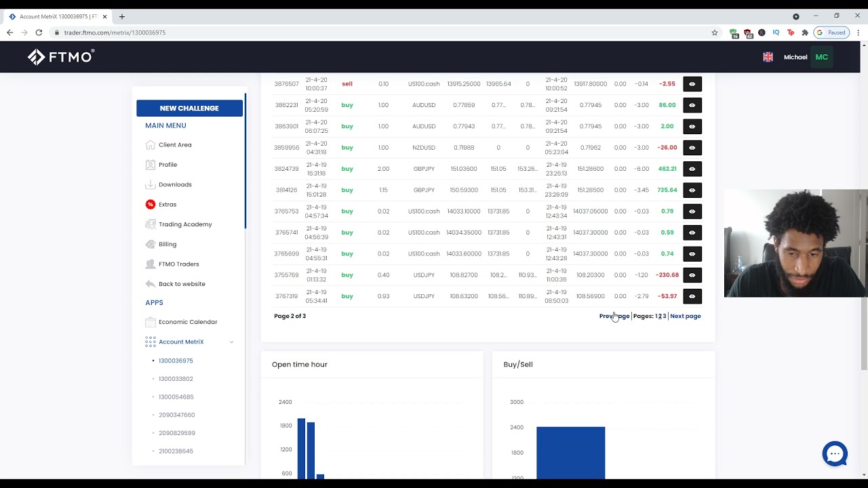This screenshot has width=868, height=488.
Task: Open Client Area menu item
Action: (175, 145)
